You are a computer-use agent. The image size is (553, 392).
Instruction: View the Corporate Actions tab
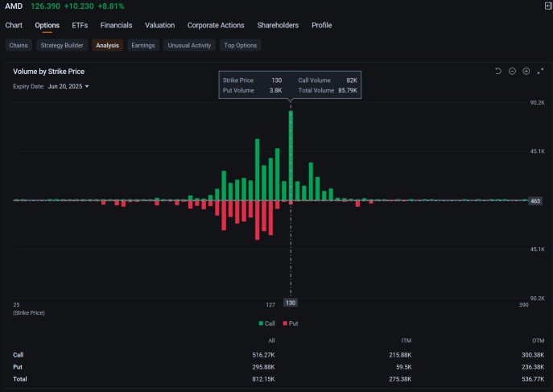[216, 26]
